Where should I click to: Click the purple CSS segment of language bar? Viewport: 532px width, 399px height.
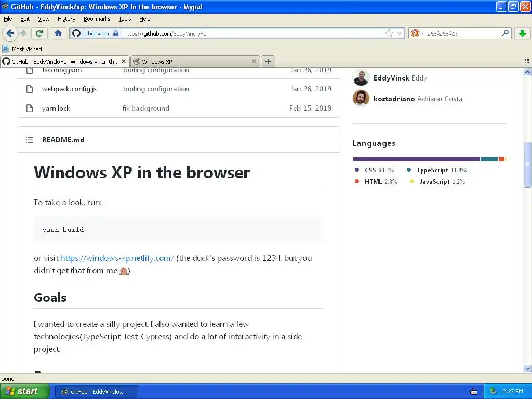pyautogui.click(x=416, y=159)
